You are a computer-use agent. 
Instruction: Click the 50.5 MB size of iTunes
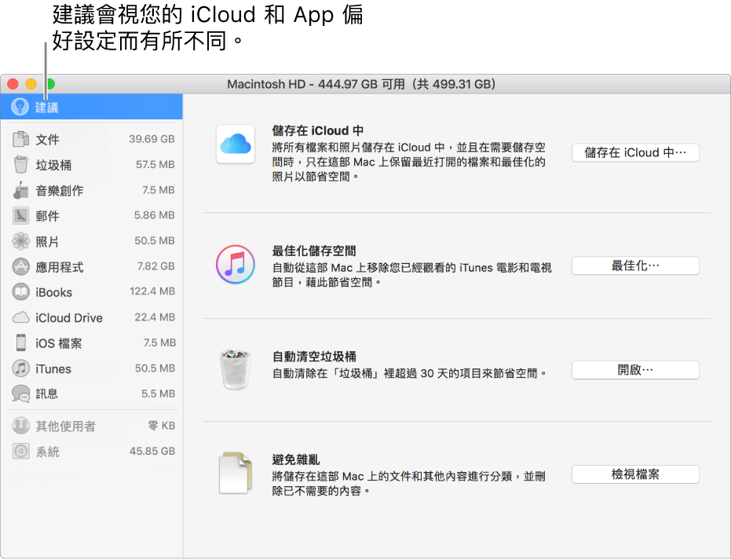(x=155, y=368)
